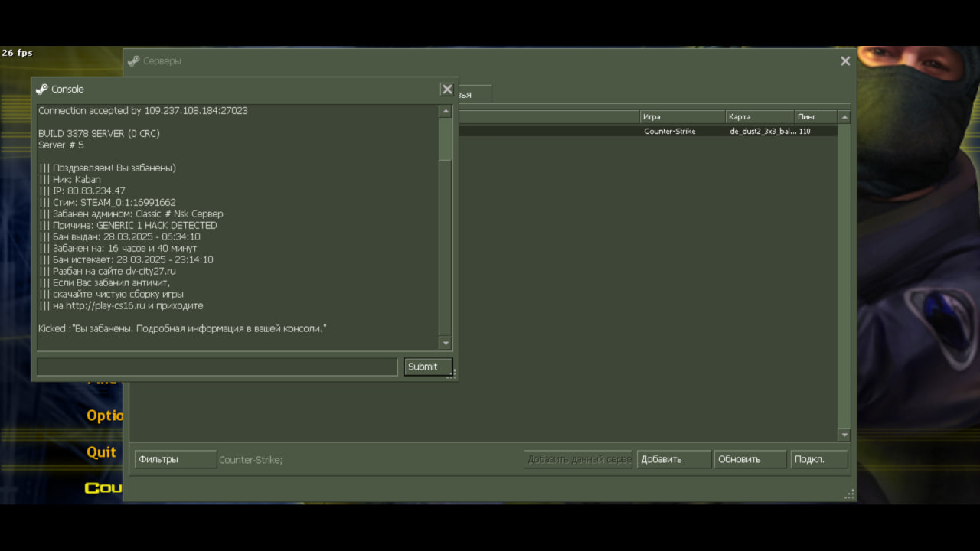Click the Submit button in Console
Screen dimensions: 980x551
pyautogui.click(x=428, y=367)
